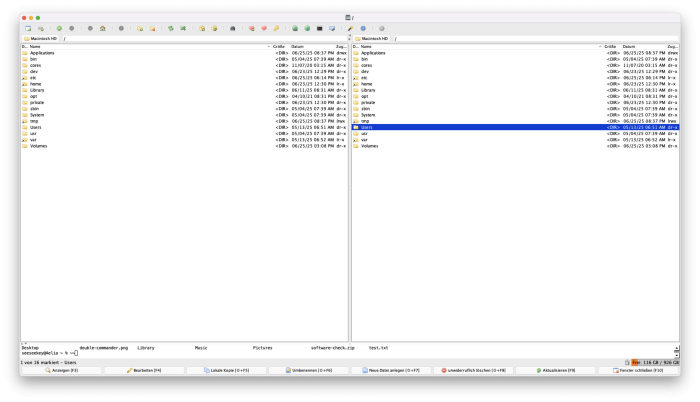Click terminal scrollbar down arrow

point(677,355)
